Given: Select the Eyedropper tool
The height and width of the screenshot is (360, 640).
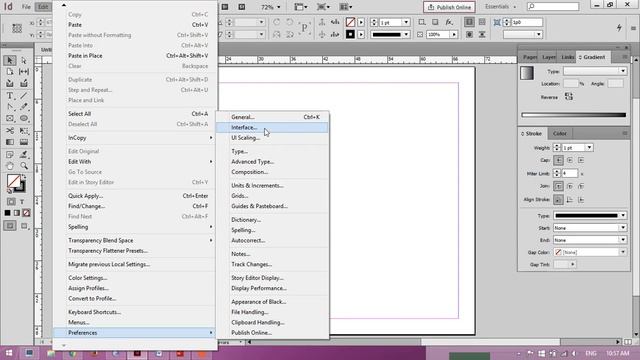Looking at the screenshot, I should click(x=24, y=155).
